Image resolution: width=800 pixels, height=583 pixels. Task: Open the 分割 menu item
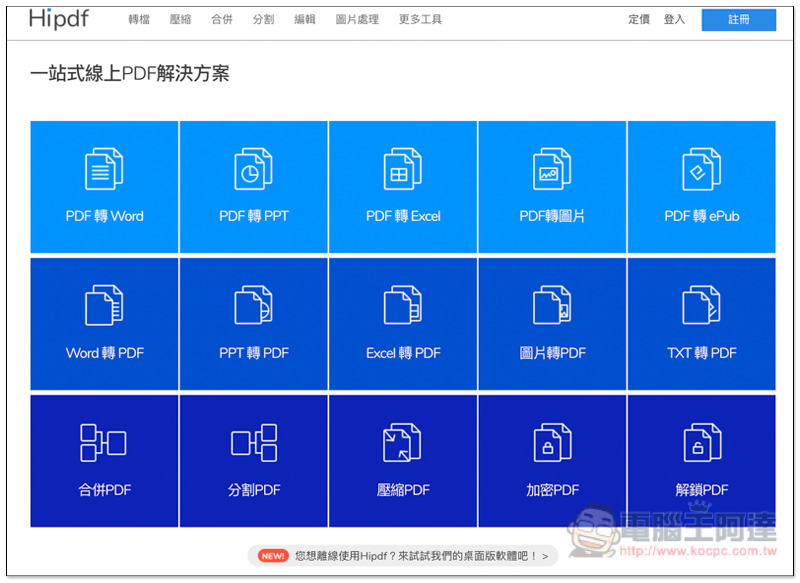click(x=263, y=19)
